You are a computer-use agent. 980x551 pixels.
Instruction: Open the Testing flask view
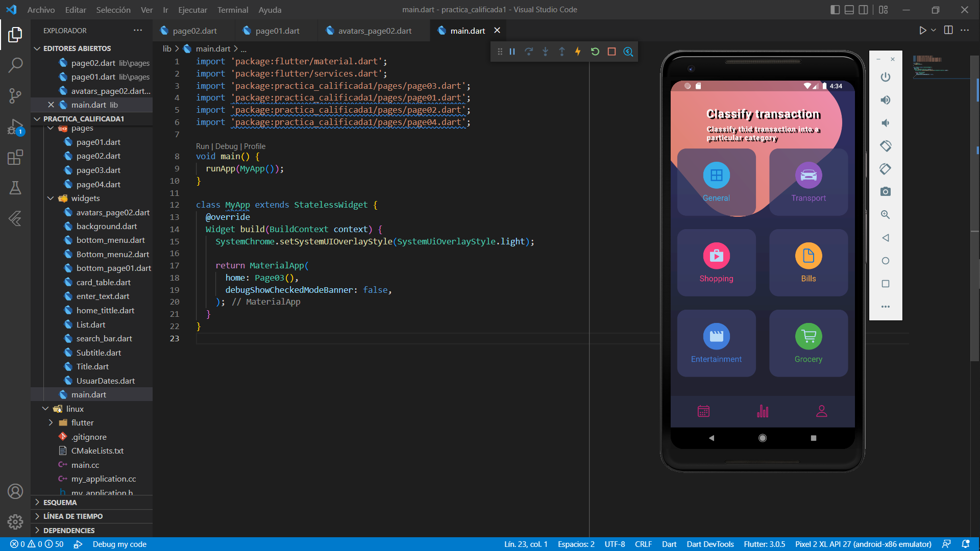[15, 188]
